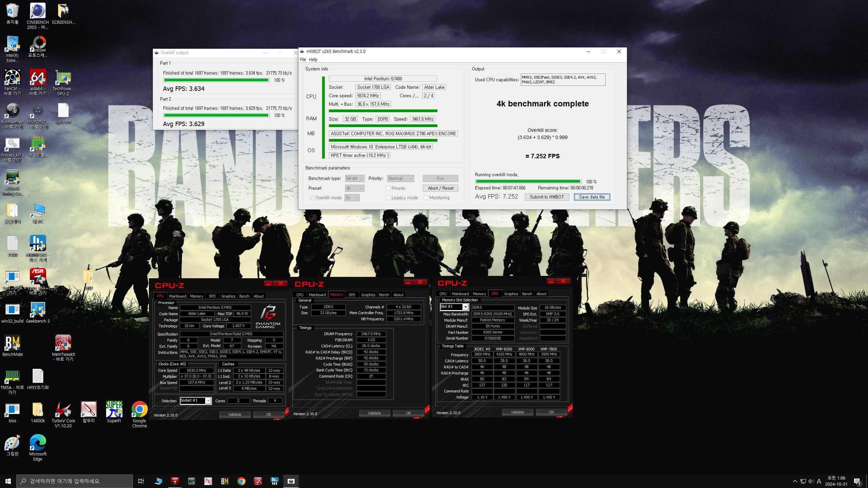Launch MemTweakIt shortcut
Viewport: 868px width, 488px height.
coord(63,348)
